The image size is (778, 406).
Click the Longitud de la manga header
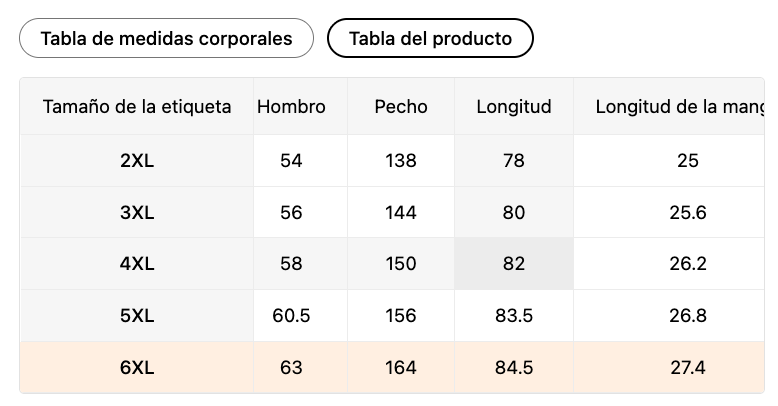point(669,106)
